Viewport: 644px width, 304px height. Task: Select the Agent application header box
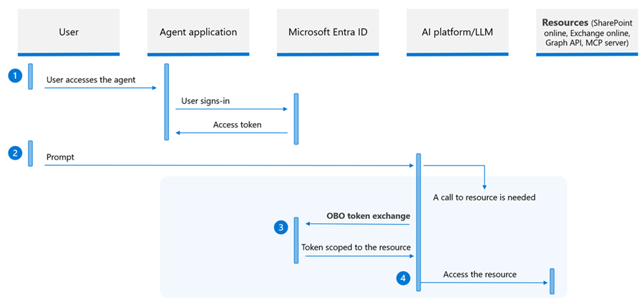click(198, 32)
